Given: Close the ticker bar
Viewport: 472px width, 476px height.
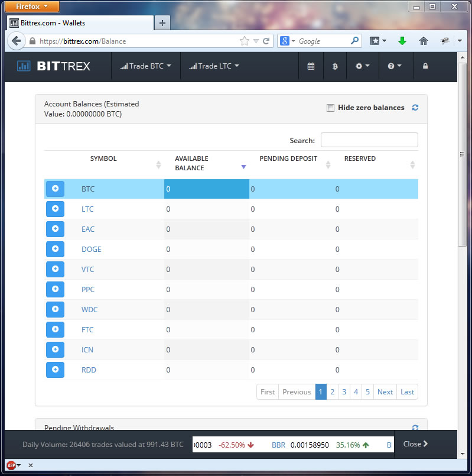Looking at the screenshot, I should (415, 444).
